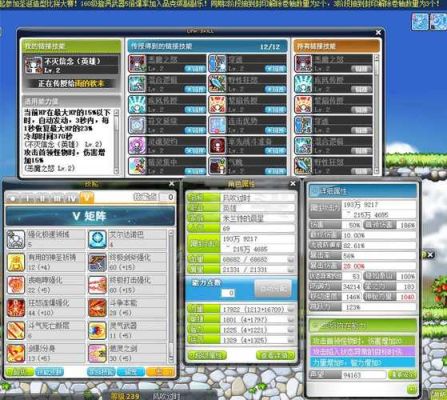Click the pink skill icon showing 30 (+5)
Viewport: 447px width, 400px height.
[x=97, y=353]
